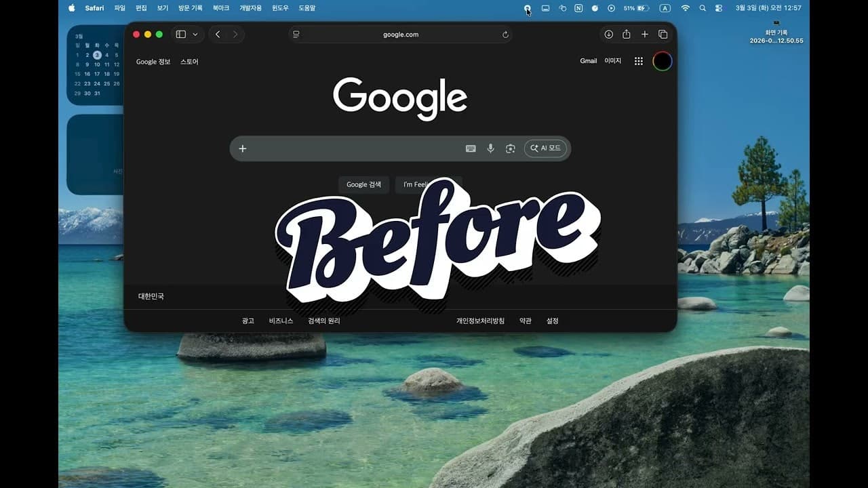This screenshot has height=488, width=868.
Task: Click the Google 검색 button
Action: pos(363,184)
